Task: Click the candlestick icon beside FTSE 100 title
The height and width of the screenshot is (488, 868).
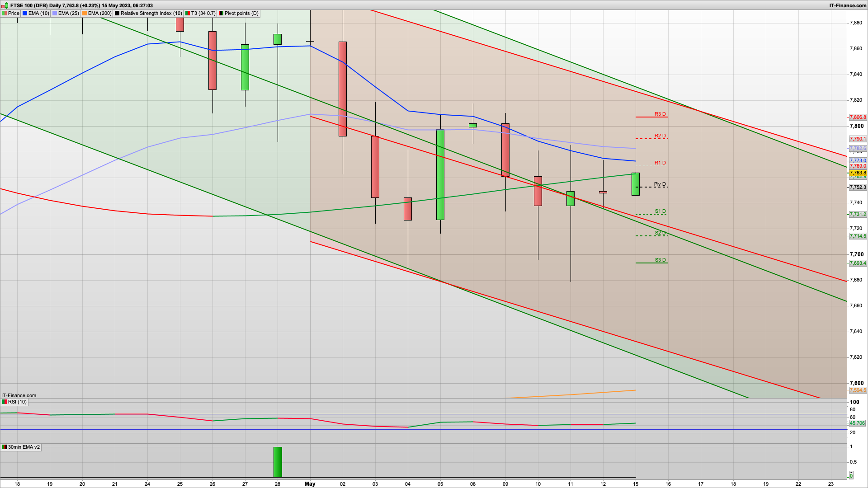Action: pos(5,5)
